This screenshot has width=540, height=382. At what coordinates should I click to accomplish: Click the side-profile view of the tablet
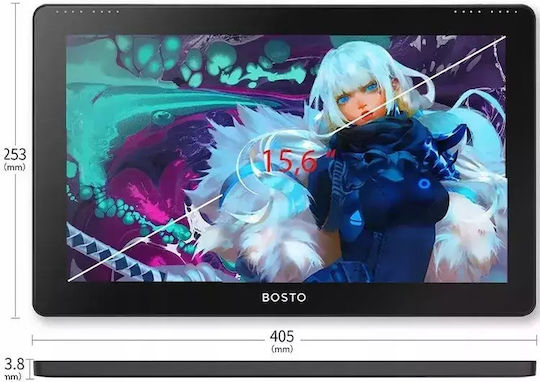pos(285,369)
